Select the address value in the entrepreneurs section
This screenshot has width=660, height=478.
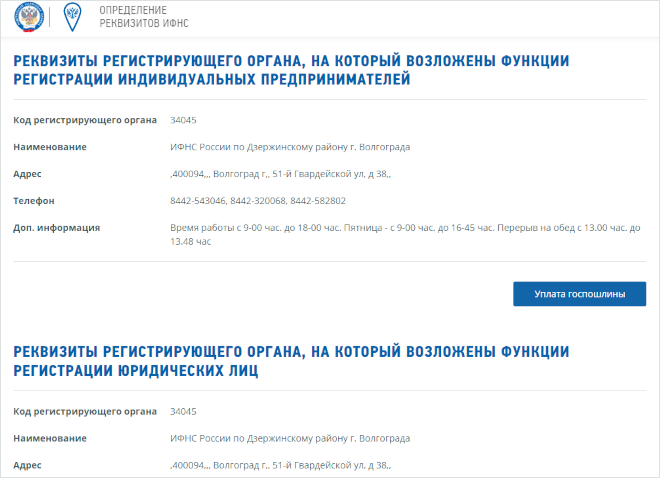click(280, 174)
